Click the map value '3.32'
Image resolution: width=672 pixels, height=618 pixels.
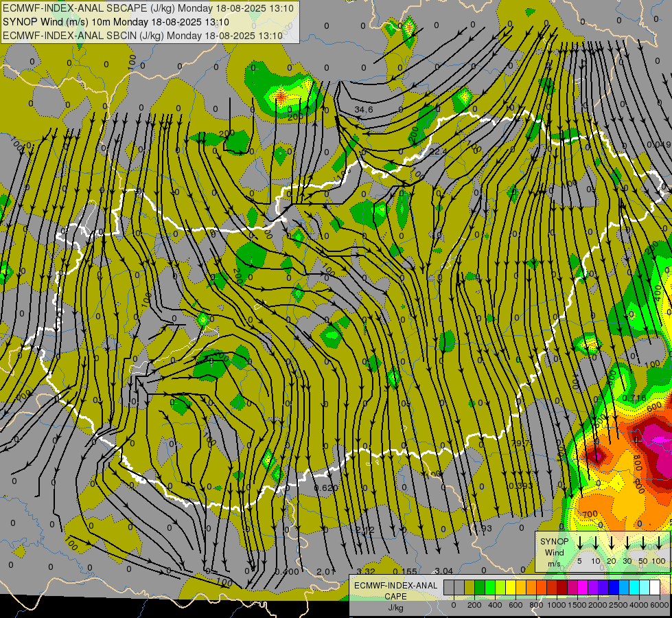[366, 571]
